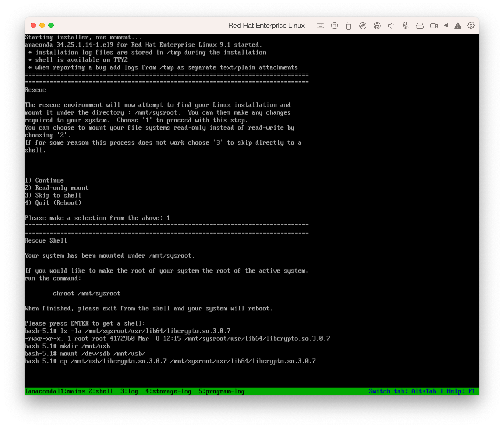Screen dimensions: 504x428
Task: Open the 5:program-log tab
Action: coord(221,391)
